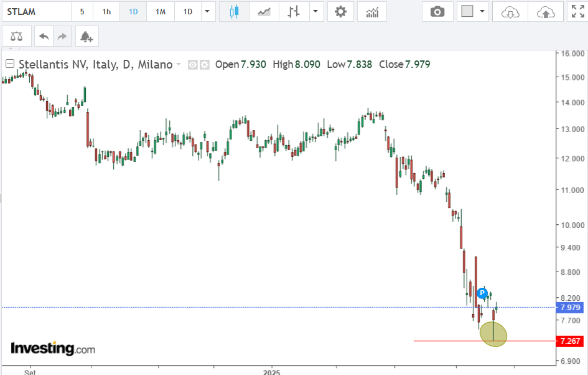Redo the last chart action

[x=62, y=36]
